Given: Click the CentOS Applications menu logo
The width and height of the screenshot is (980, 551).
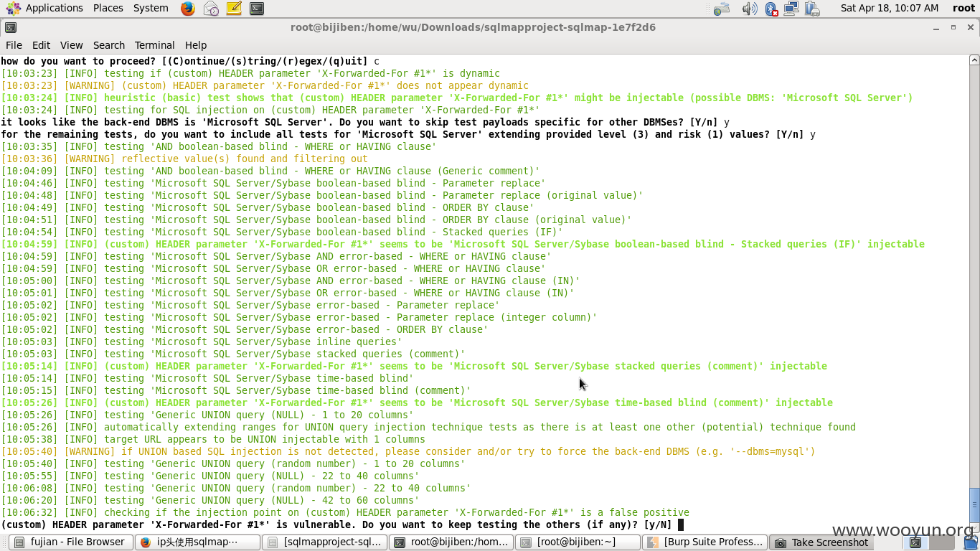Looking at the screenshot, I should point(13,9).
